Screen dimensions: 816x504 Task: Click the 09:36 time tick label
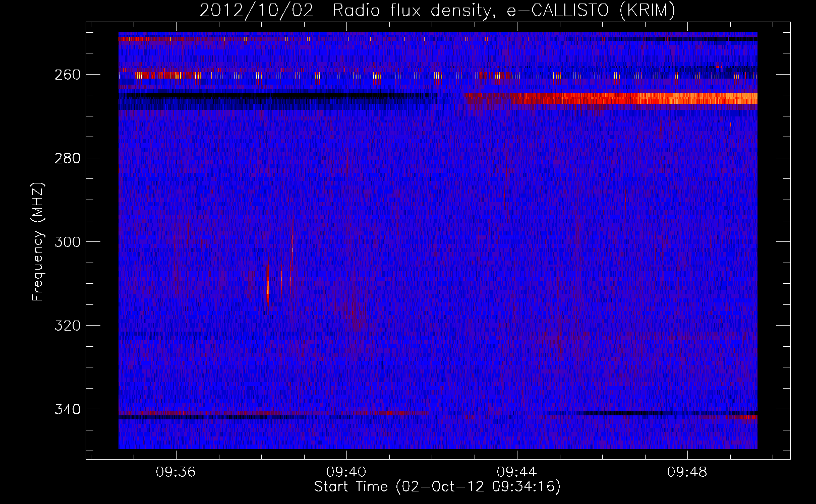pyautogui.click(x=176, y=472)
